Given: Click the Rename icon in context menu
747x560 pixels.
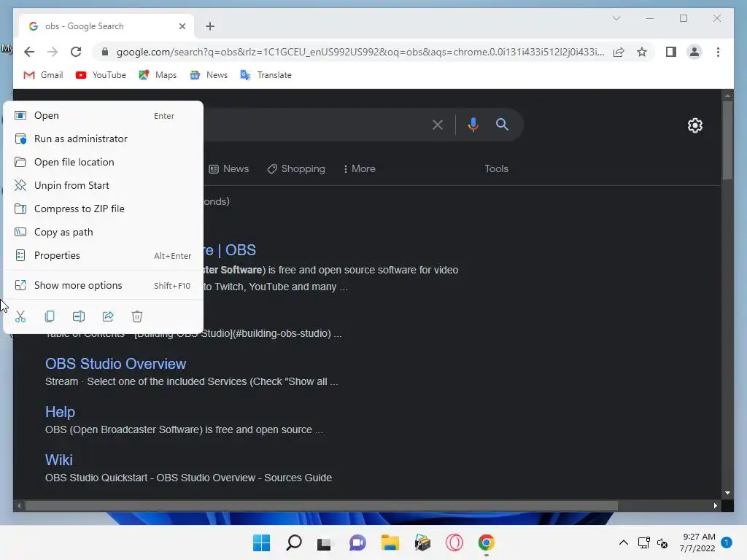Looking at the screenshot, I should pyautogui.click(x=79, y=316).
